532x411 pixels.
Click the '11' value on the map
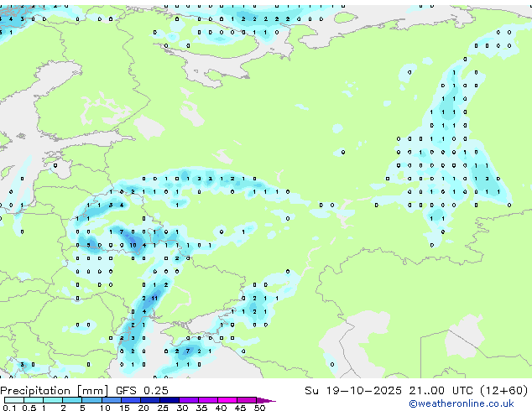pyautogui.click(x=154, y=299)
